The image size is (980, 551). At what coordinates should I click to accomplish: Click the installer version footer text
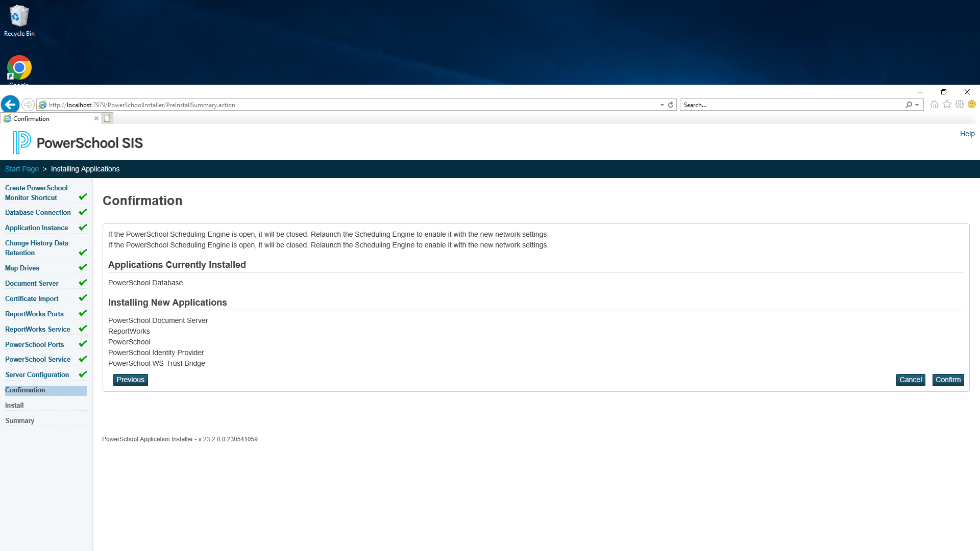[180, 439]
